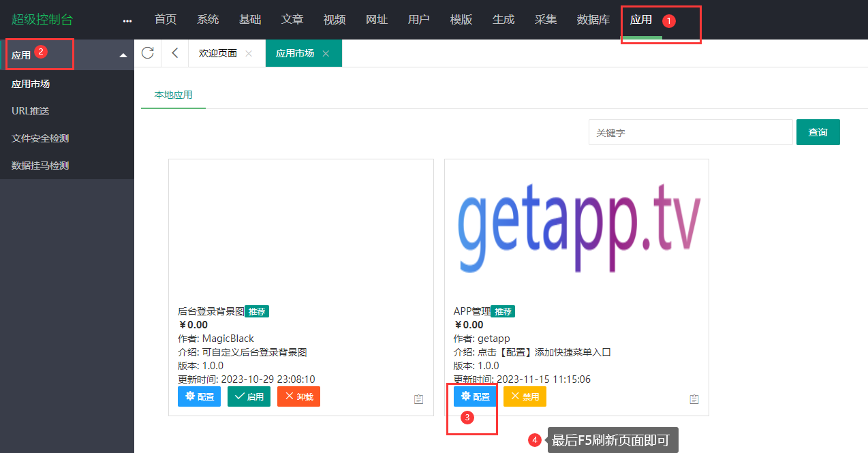Open 配置 for APP管理 app
This screenshot has width=868, height=453.
475,396
